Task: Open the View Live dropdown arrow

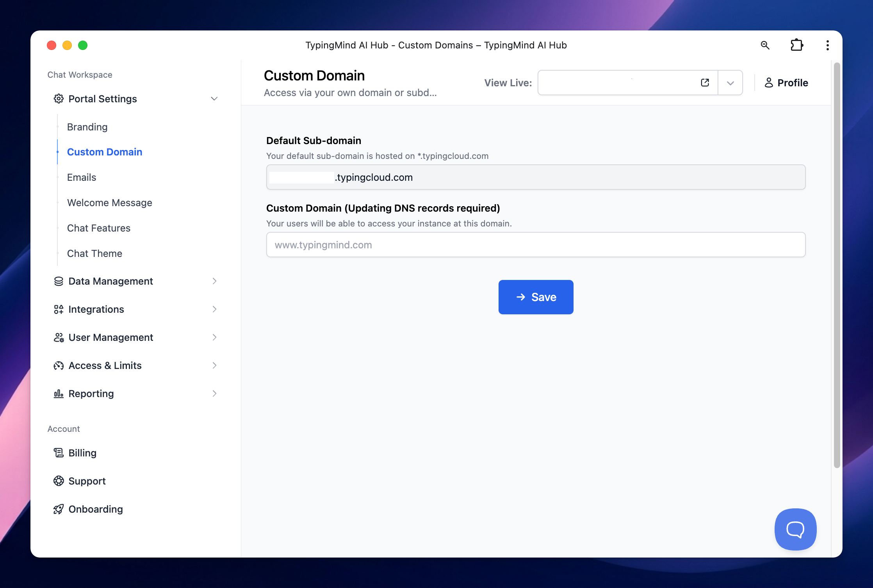Action: coord(730,83)
